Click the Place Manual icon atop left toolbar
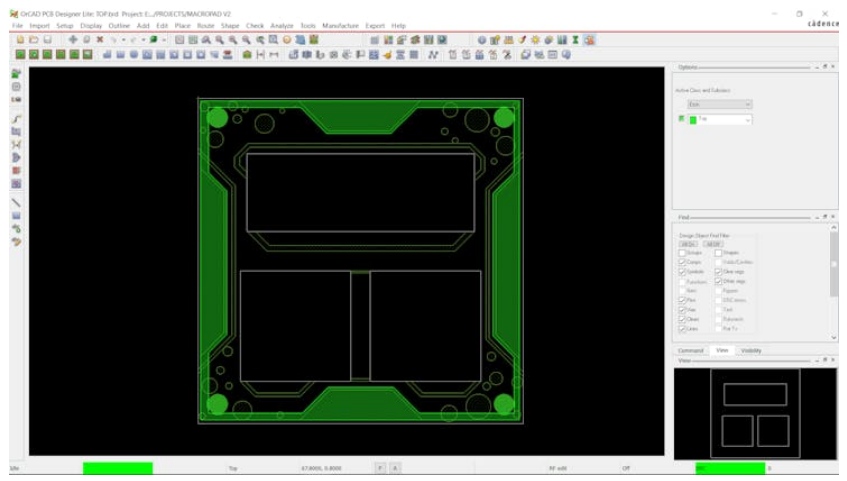 click(16, 74)
